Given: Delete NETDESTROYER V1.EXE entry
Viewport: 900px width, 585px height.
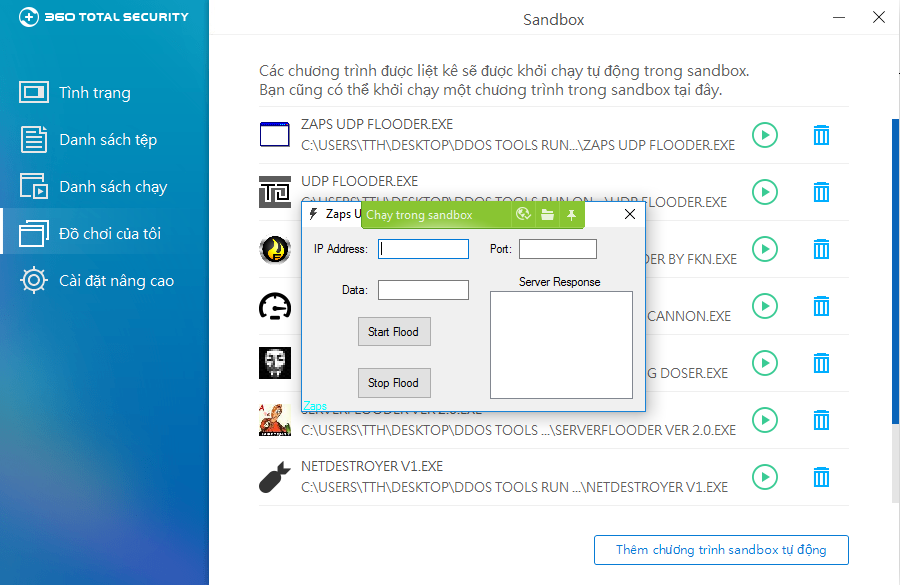Looking at the screenshot, I should click(x=821, y=476).
